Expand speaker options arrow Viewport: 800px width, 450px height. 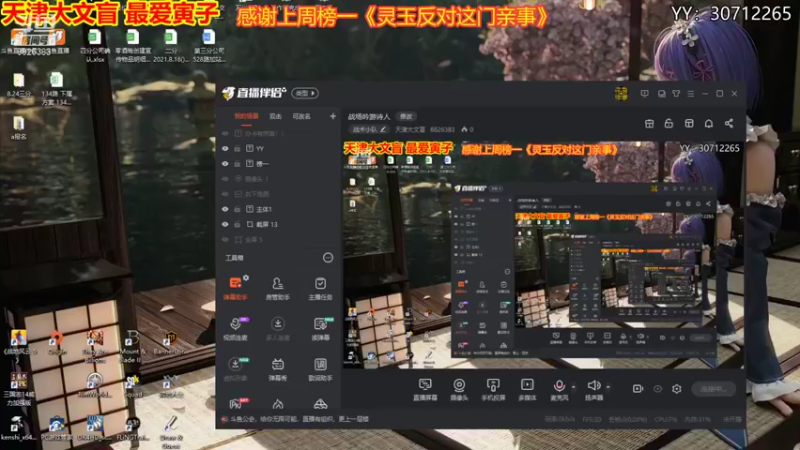click(x=608, y=387)
